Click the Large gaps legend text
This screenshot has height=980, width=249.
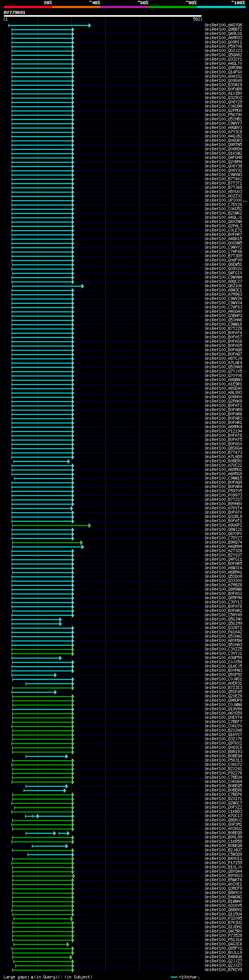pos(48,977)
